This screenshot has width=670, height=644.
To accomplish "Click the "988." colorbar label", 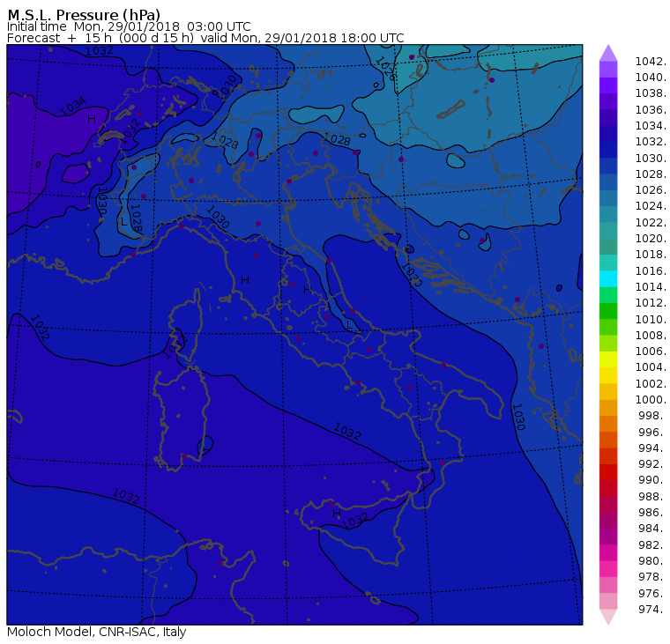I will (x=652, y=497).
